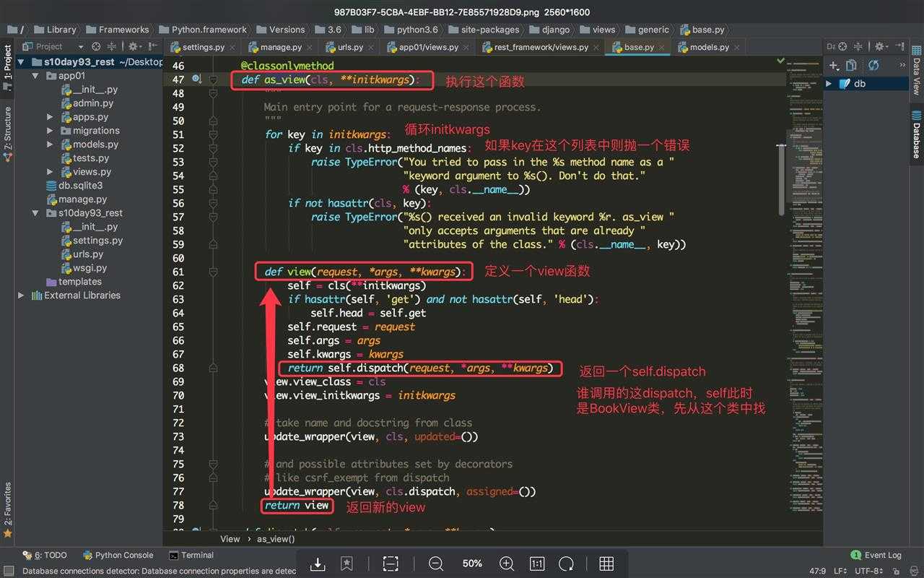Close the settings.py editor tab
The image size is (924, 578).
coord(231,48)
